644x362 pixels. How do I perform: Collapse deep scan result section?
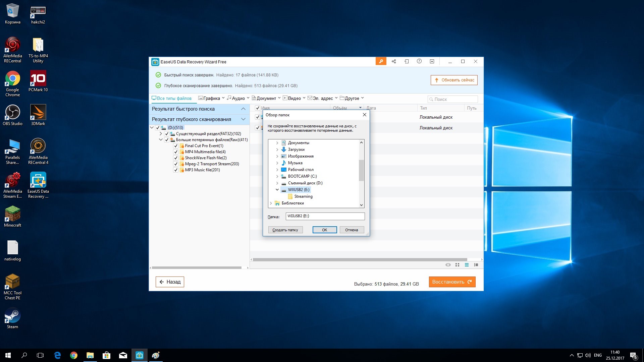coord(243,119)
